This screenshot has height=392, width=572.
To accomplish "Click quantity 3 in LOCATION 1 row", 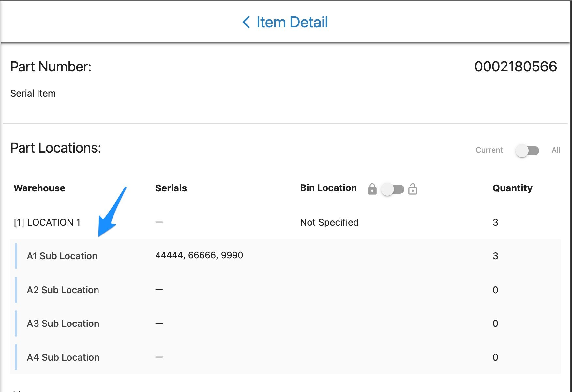I will 495,222.
